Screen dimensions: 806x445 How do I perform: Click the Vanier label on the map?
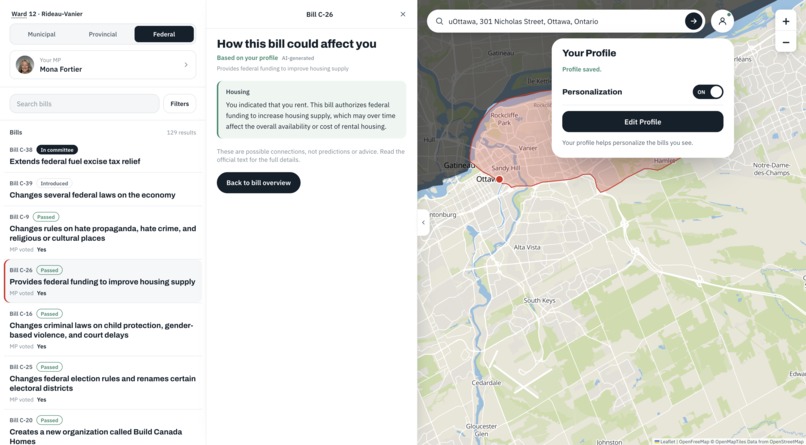(x=528, y=148)
